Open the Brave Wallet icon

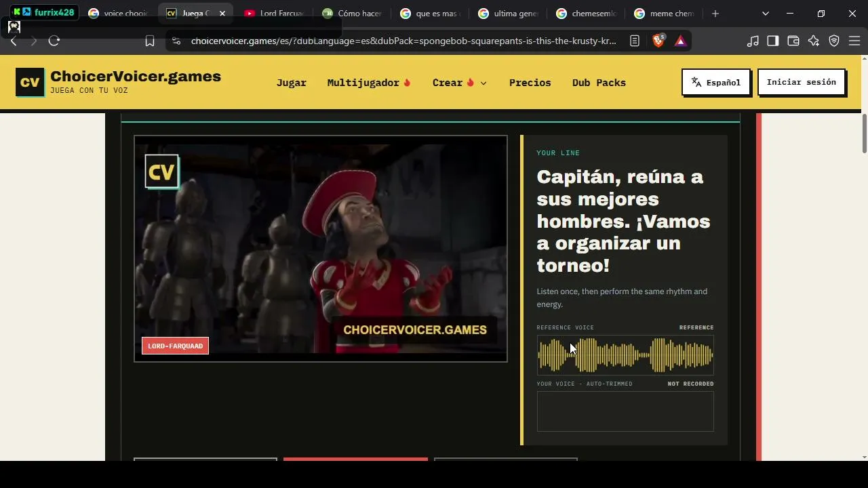793,41
